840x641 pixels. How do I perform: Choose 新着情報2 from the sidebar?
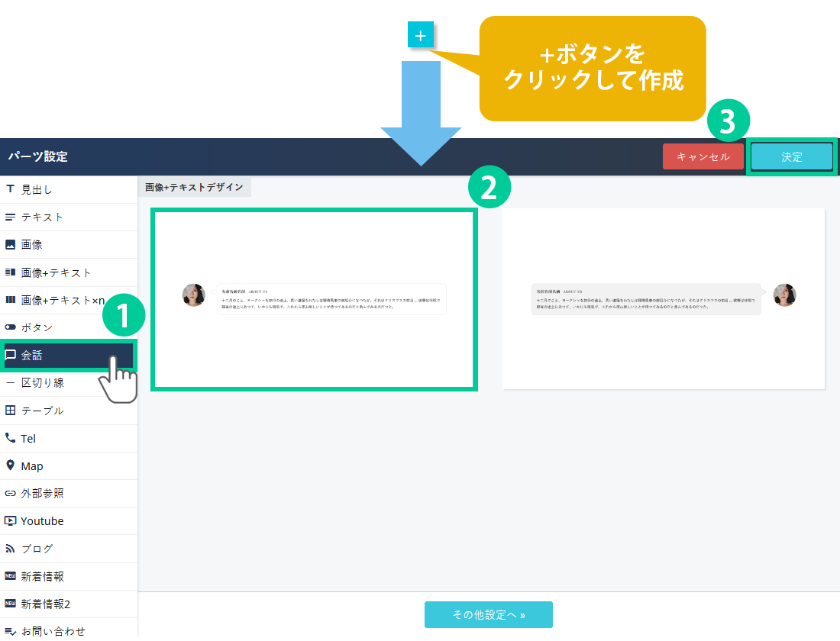(x=46, y=604)
